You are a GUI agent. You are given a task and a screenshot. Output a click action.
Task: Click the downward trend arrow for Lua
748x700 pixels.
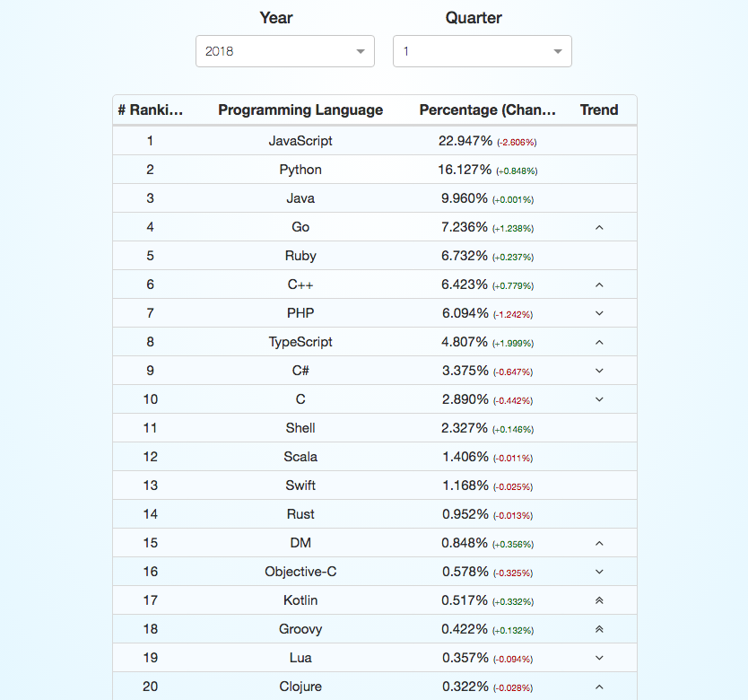pos(599,658)
